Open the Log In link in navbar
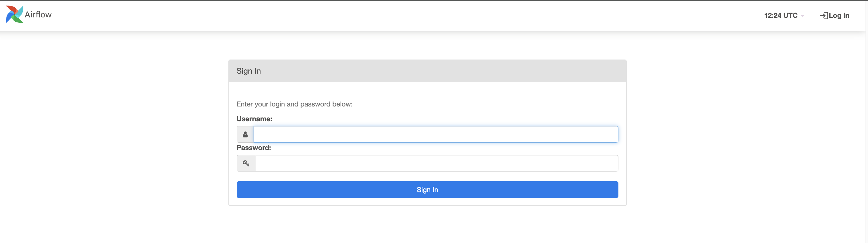The height and width of the screenshot is (243, 868). [x=834, y=15]
